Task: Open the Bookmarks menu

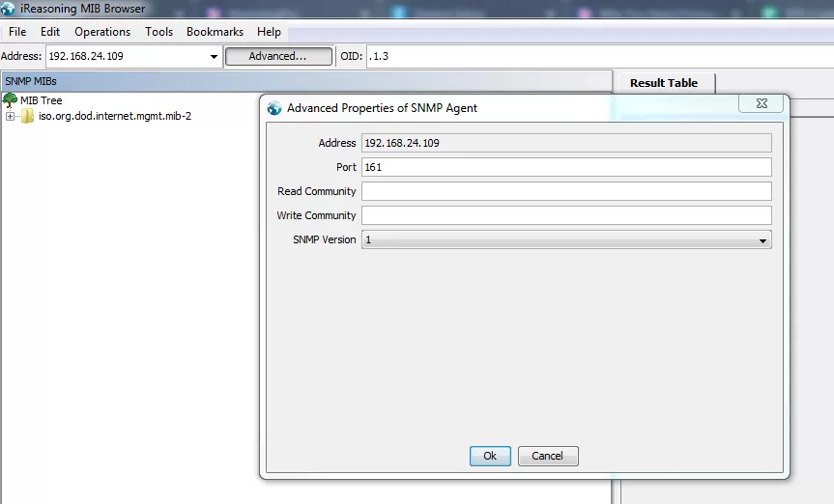Action: 215,32
